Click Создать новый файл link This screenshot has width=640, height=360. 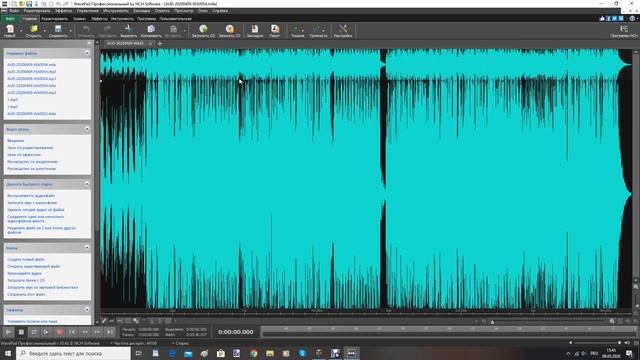26,260
